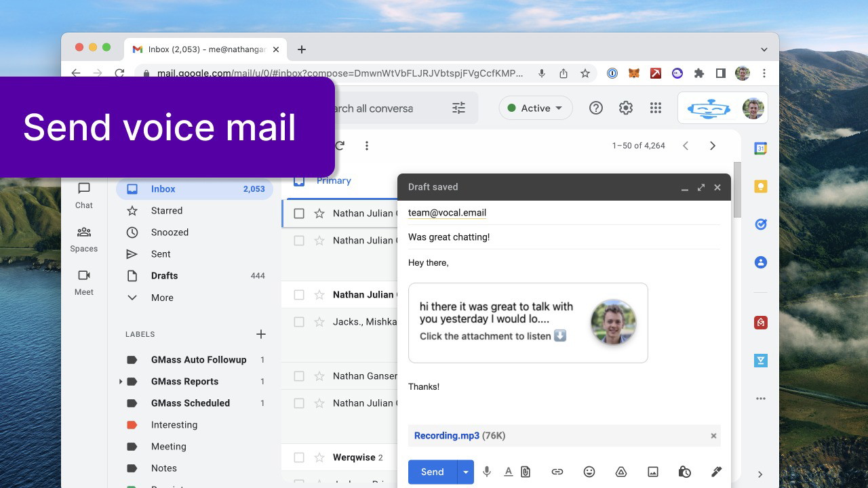The image size is (868, 488).
Task: Switch to the Primary inbox tab
Action: point(333,181)
